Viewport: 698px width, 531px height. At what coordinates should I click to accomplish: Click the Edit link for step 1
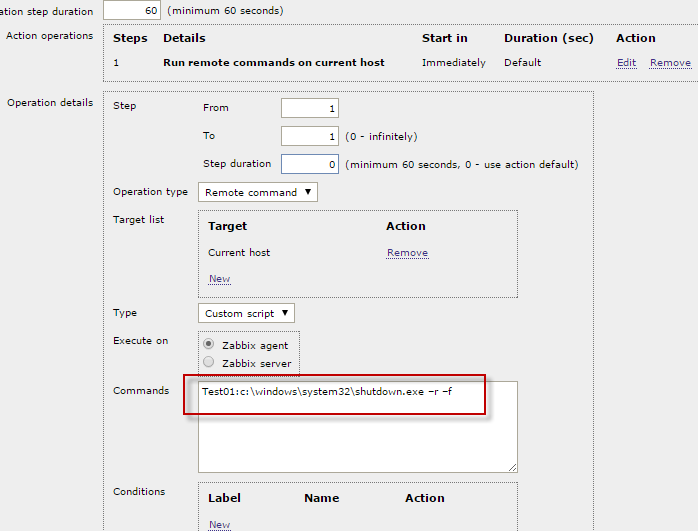626,63
